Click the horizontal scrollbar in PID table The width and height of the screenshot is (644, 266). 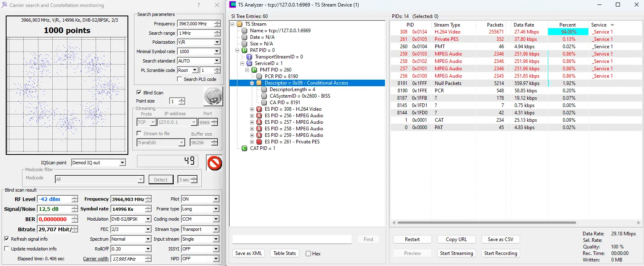(486, 223)
